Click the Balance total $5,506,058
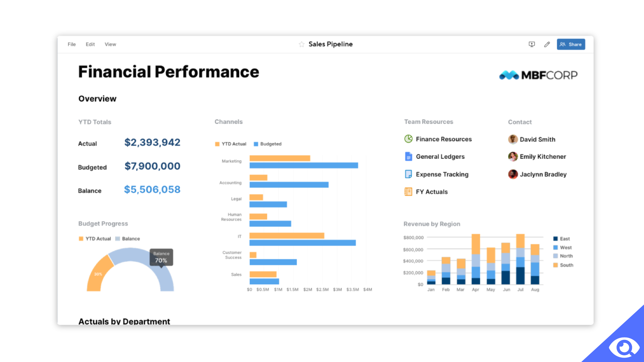This screenshot has width=644, height=362. [152, 190]
